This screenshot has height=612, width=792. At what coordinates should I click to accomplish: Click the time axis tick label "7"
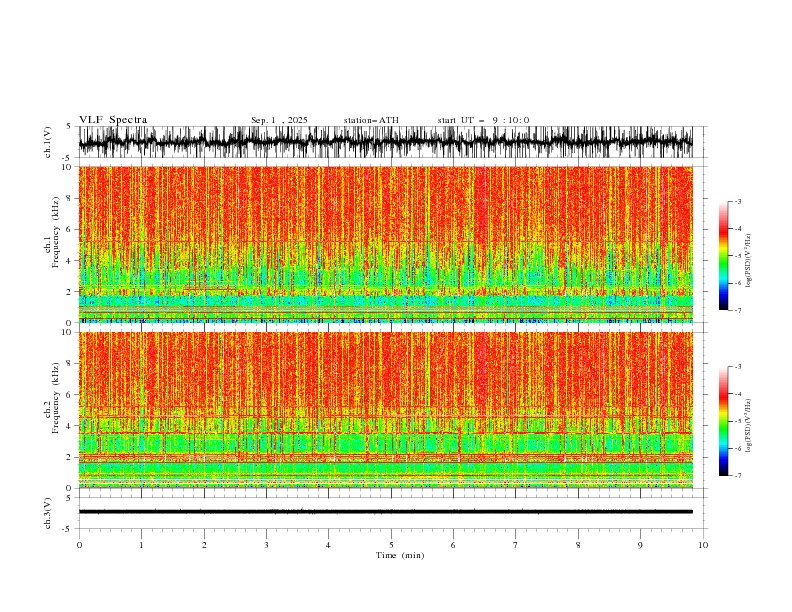tap(516, 545)
